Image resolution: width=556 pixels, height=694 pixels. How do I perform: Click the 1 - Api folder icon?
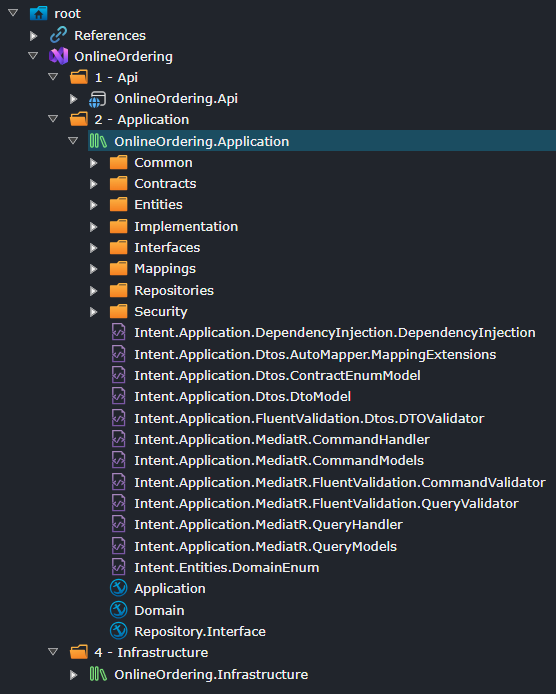pos(79,77)
